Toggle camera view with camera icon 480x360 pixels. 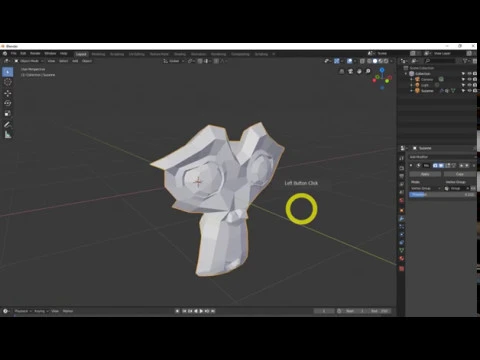(351, 71)
